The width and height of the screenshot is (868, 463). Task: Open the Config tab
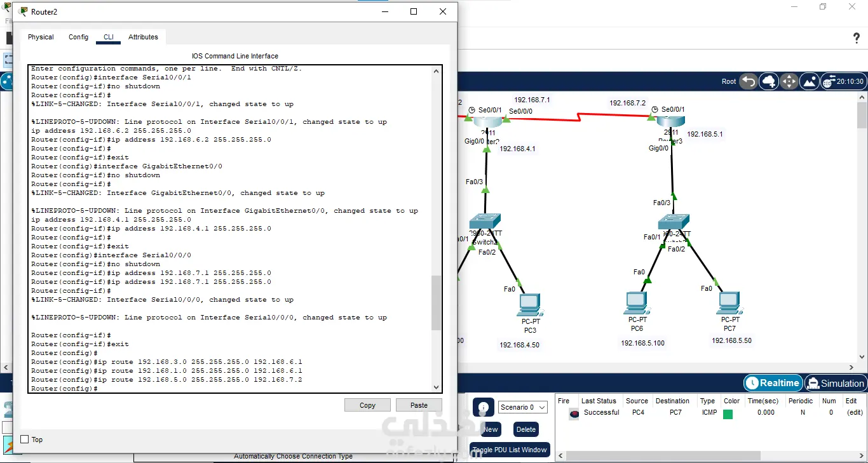click(x=78, y=37)
